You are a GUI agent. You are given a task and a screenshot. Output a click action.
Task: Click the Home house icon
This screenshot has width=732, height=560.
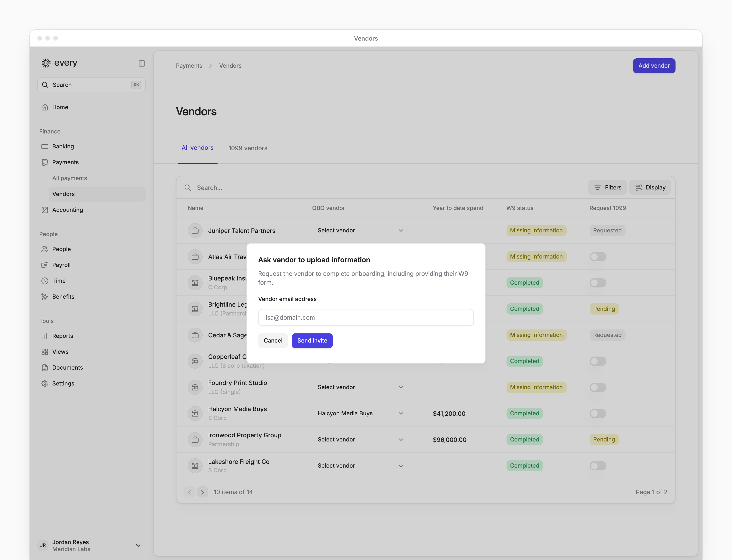[45, 107]
